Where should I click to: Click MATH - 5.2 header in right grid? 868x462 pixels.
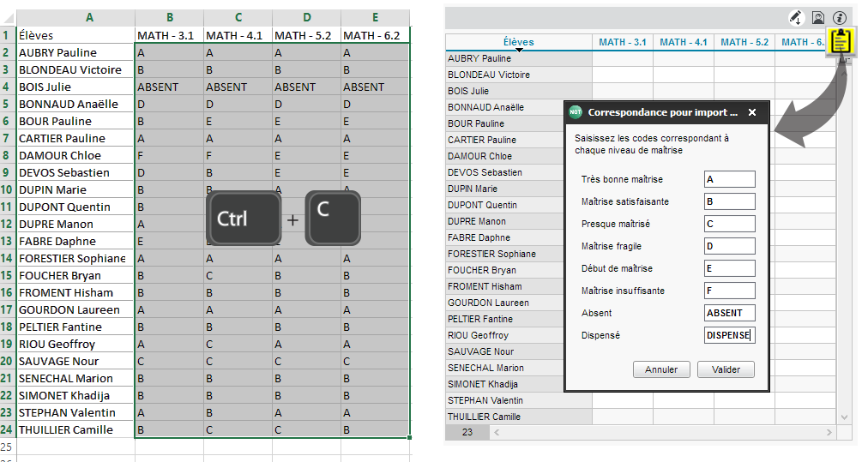[x=744, y=42]
